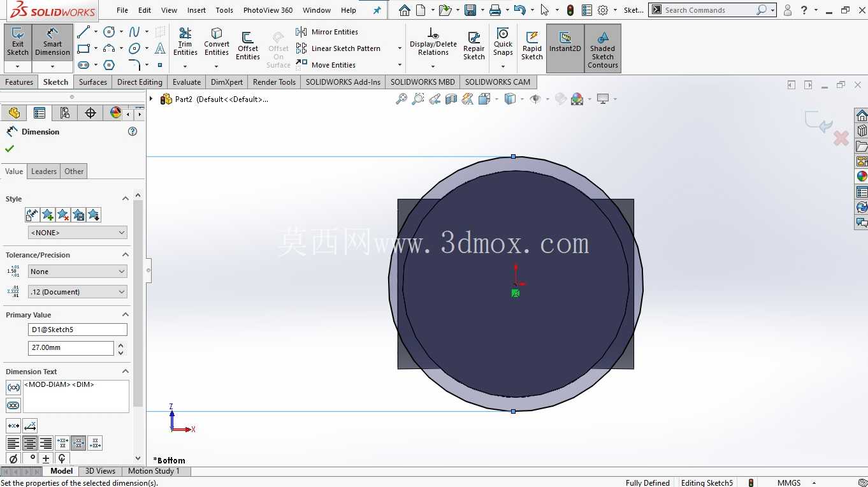Confirm the dimension with the green checkmark
868x487 pixels.
point(10,149)
